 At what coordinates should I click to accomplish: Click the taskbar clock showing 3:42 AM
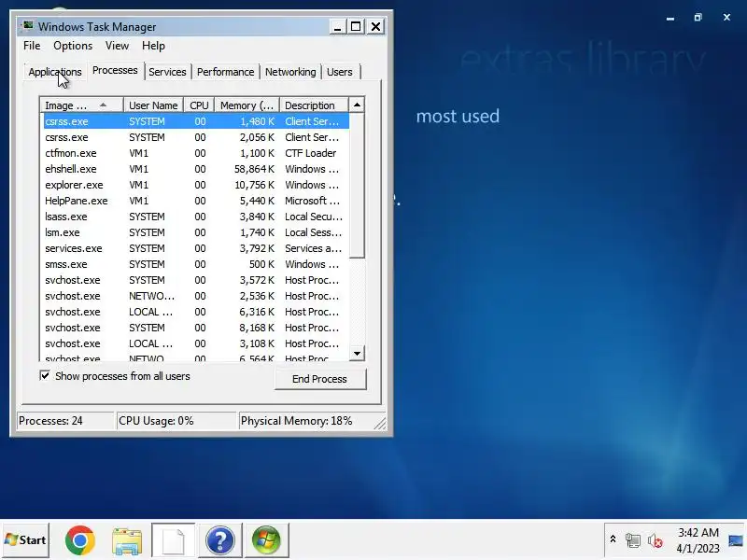pos(698,540)
